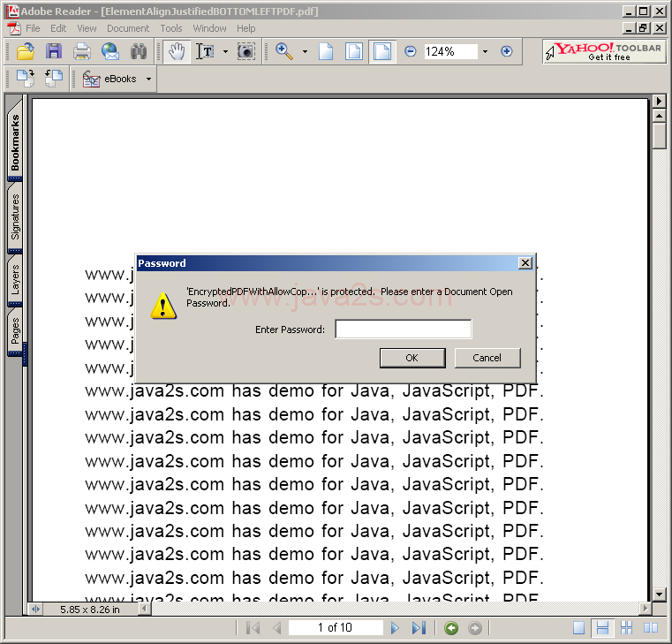Click the vertical scrollbar up arrow
This screenshot has width=672, height=644.
click(659, 116)
